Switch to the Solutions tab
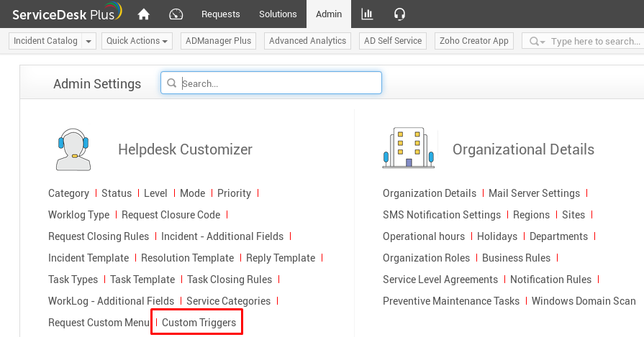 [x=278, y=14]
